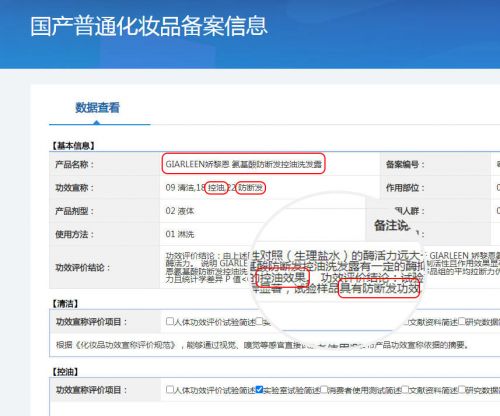Screen dimensions: 500x416
Task: Click the 使用方法 field label
Action: click(x=75, y=234)
